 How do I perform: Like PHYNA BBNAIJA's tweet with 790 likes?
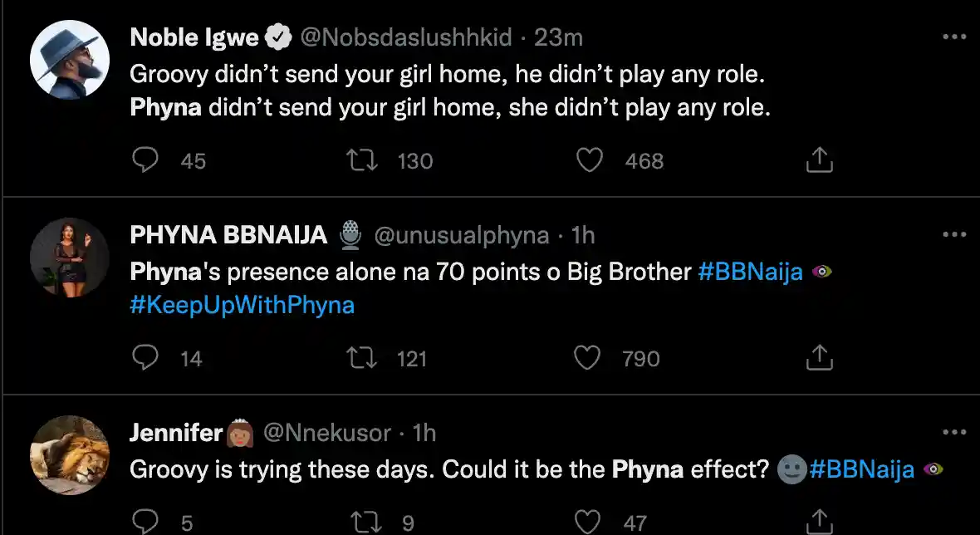point(587,358)
